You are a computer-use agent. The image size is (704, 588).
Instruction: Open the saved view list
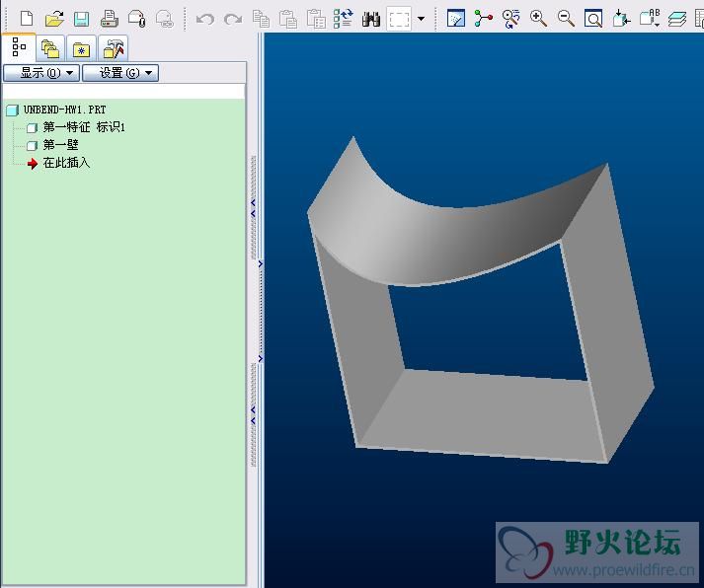click(650, 19)
